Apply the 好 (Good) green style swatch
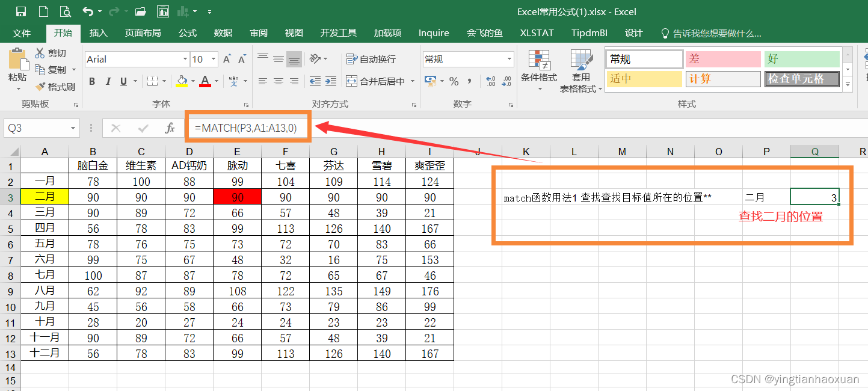The width and height of the screenshot is (868, 391). point(802,59)
